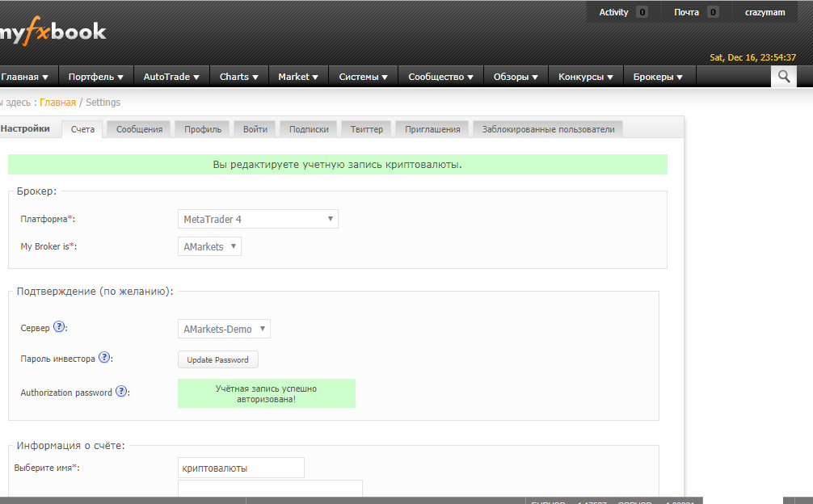
Task: Open the crazymam user menu
Action: click(765, 12)
